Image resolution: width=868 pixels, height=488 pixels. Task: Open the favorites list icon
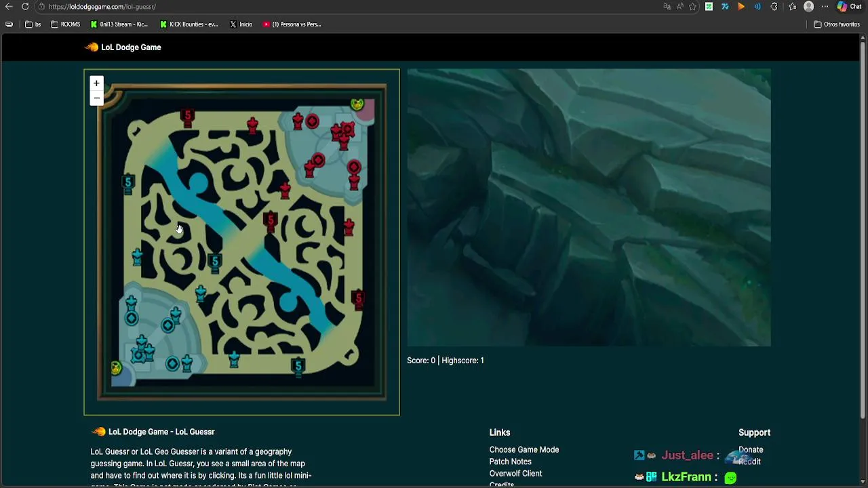coord(792,7)
